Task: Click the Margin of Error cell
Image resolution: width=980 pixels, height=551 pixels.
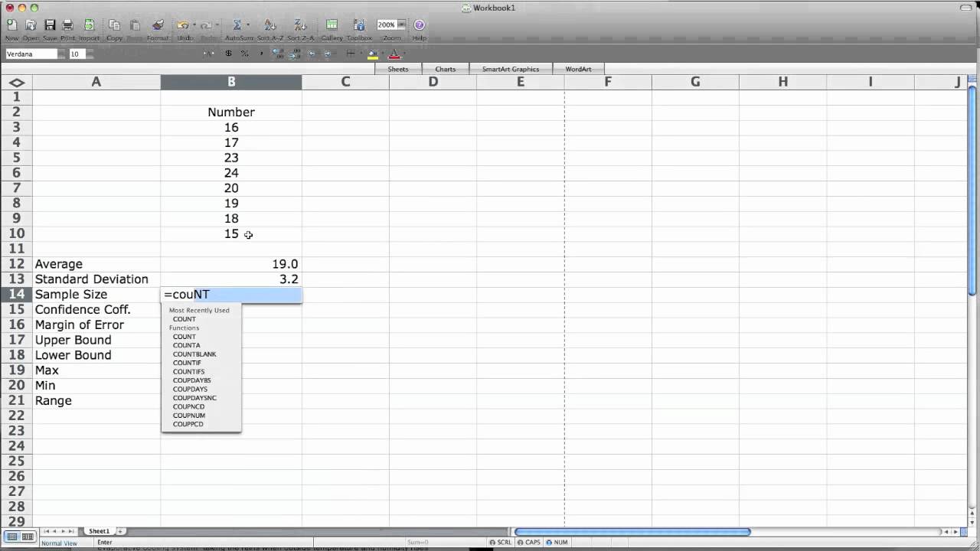Action: pyautogui.click(x=96, y=324)
